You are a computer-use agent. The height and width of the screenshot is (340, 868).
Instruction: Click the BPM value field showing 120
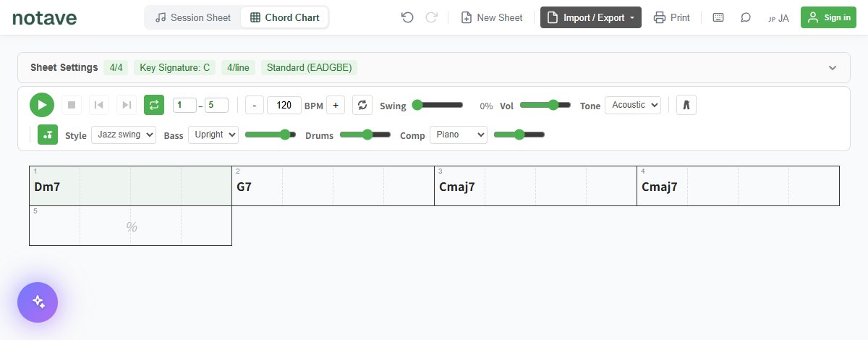[x=284, y=105]
